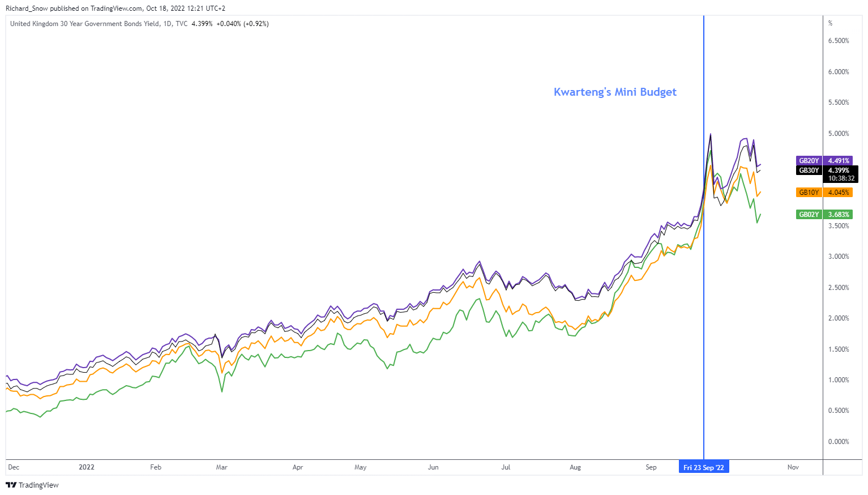The image size is (868, 495).
Task: Click the TradingView logo icon
Action: pos(11,485)
